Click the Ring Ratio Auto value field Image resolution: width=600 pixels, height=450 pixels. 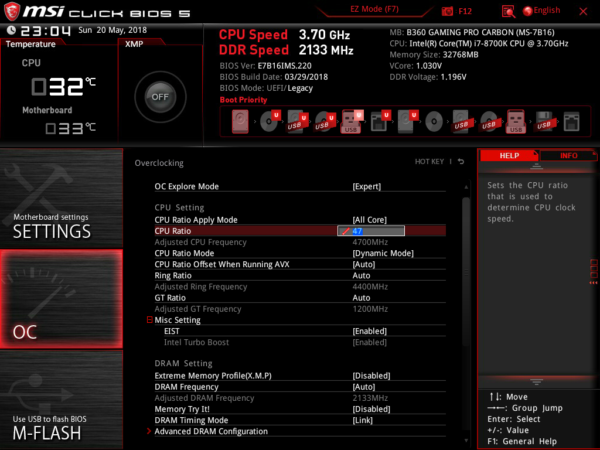tap(361, 276)
